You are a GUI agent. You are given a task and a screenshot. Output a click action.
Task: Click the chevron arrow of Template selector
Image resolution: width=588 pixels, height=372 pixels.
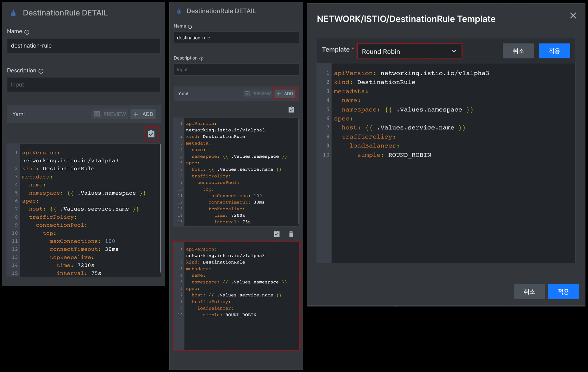coord(454,51)
